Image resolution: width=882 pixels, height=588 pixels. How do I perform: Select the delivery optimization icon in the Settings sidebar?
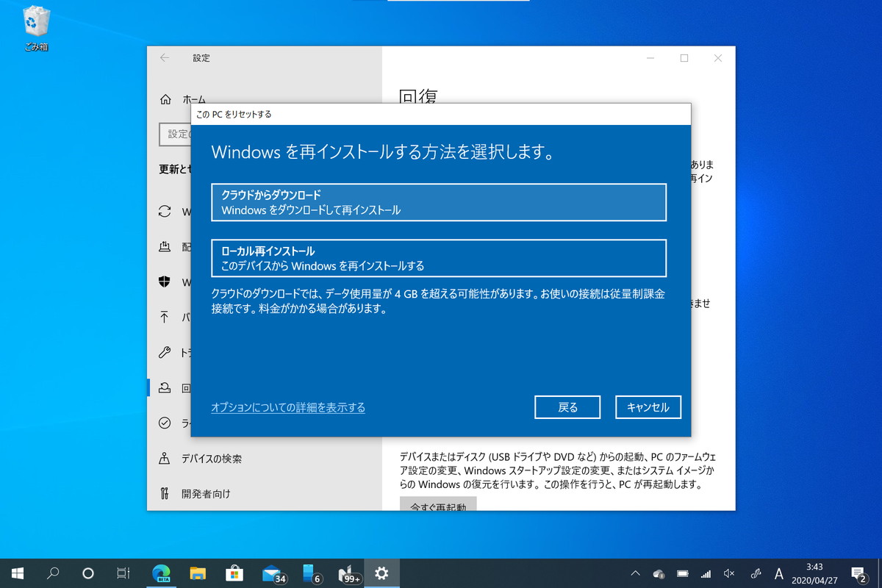[x=165, y=247]
